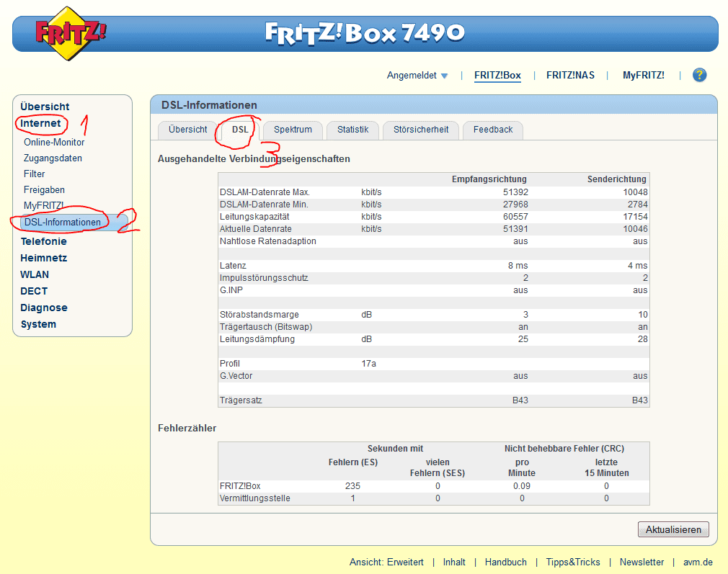
Task: Open the Tipps&Tricks footer link
Action: point(573,562)
